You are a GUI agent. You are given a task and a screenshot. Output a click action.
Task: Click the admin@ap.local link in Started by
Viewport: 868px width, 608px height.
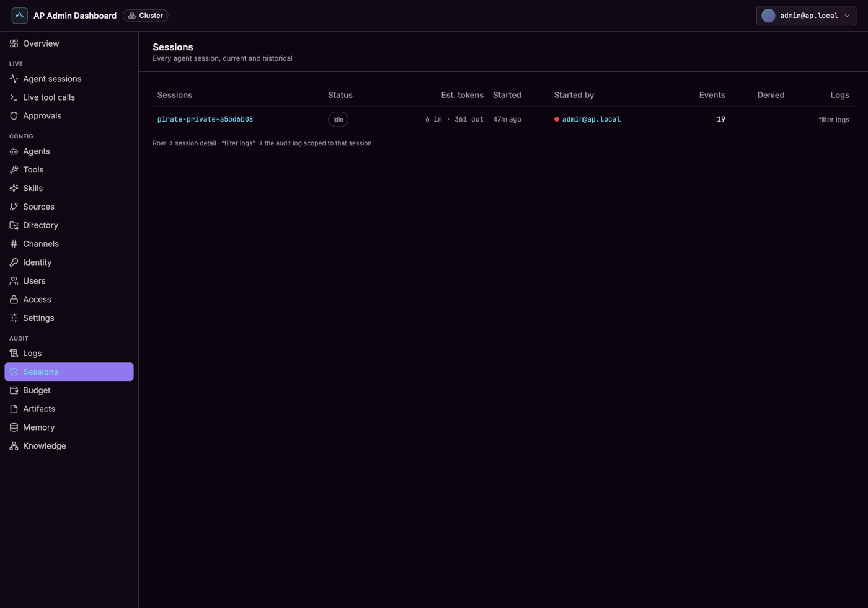[591, 119]
